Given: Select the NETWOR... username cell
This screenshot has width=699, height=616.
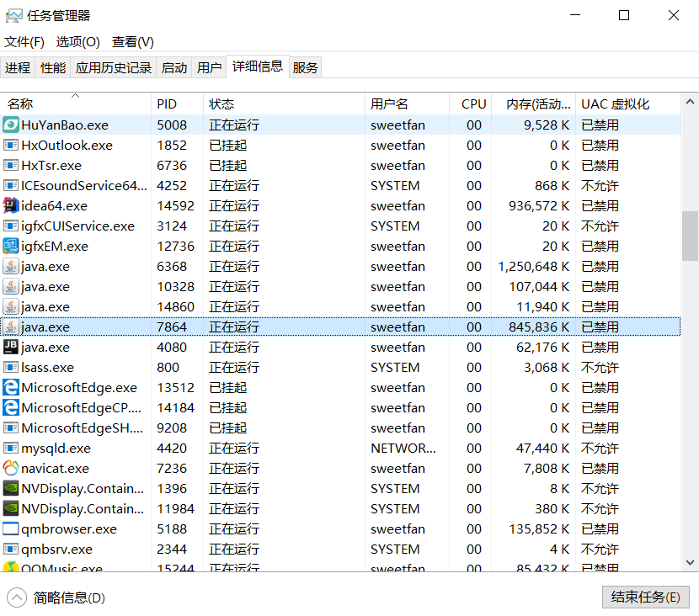Looking at the screenshot, I should (x=403, y=448).
